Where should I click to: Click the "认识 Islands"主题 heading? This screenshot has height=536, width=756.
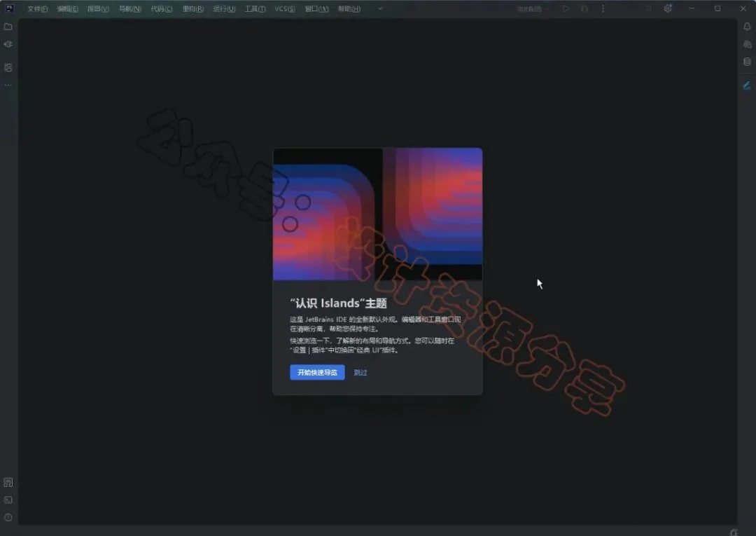[339, 303]
